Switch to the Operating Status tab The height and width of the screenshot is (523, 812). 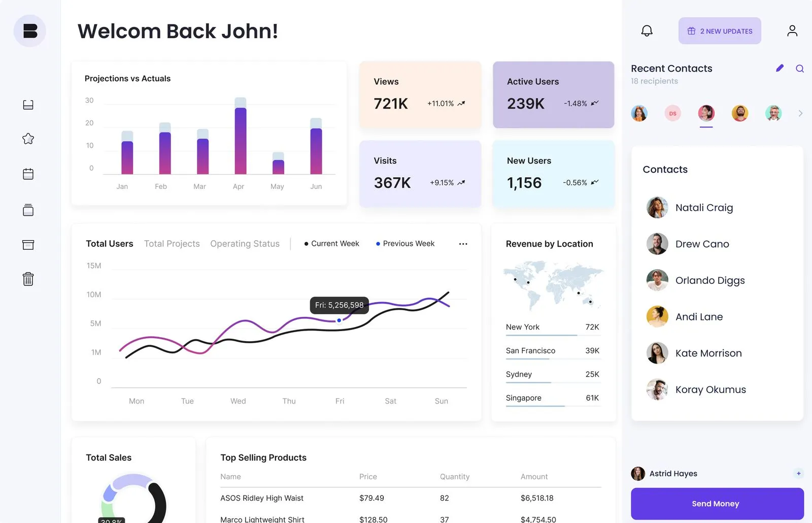tap(245, 243)
